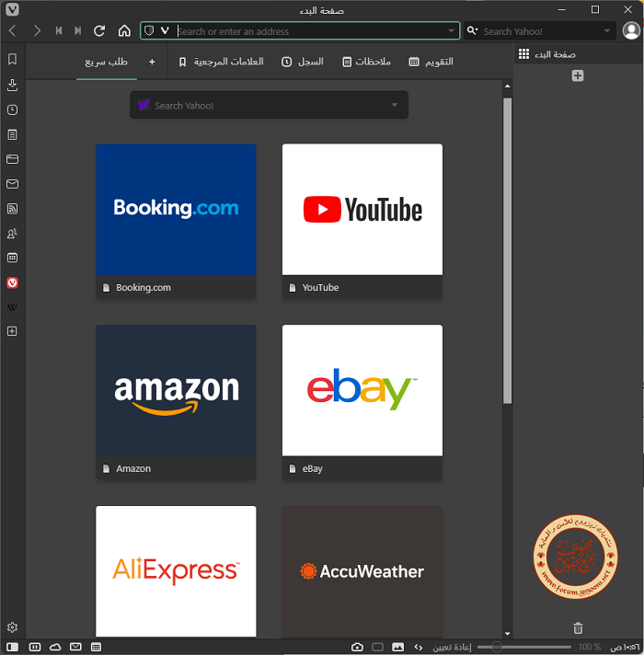The height and width of the screenshot is (655, 644).
Task: Open search engine selector magnifier
Action: click(x=472, y=30)
